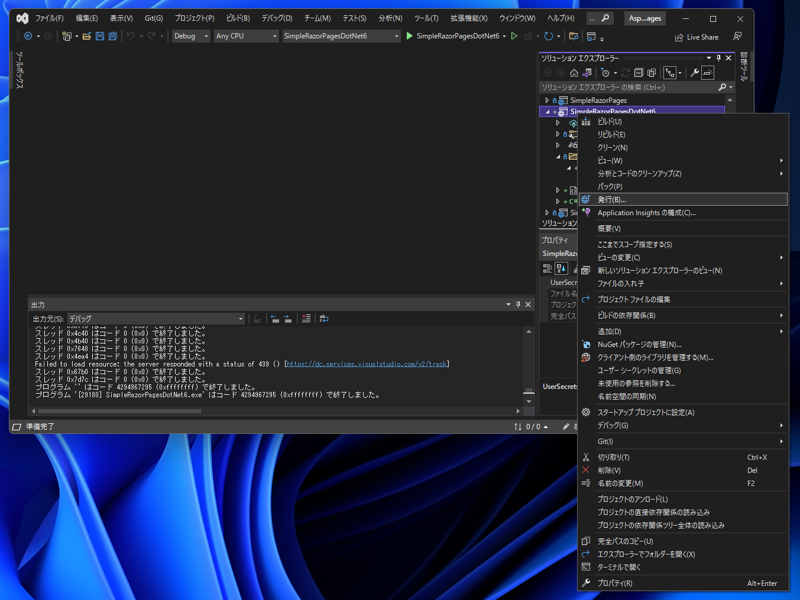Select プロジェクト ファイルの編集 entry
800x600 pixels.
(x=683, y=299)
